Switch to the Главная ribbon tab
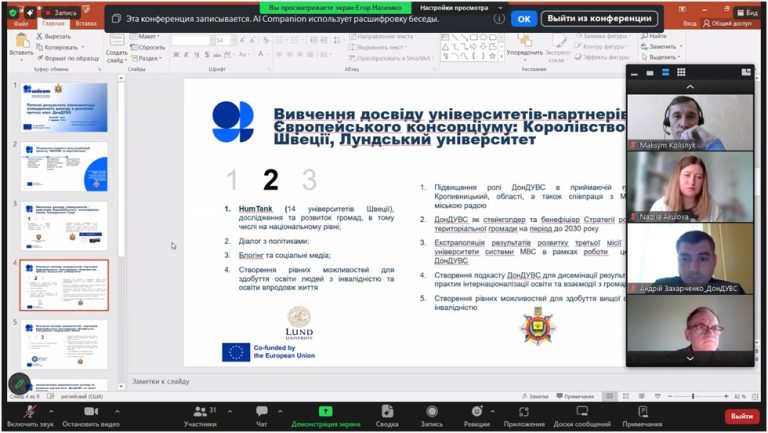The height and width of the screenshot is (433, 768). click(x=53, y=24)
